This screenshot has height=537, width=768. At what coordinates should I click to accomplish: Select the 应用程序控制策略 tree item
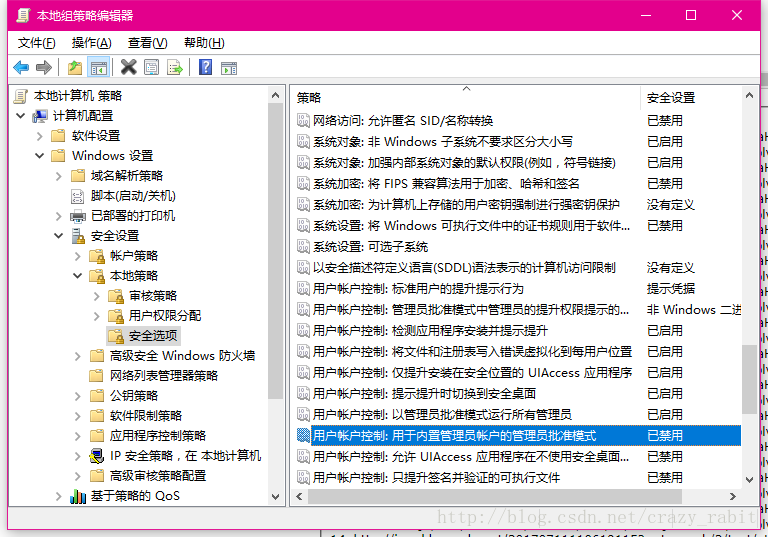157,436
